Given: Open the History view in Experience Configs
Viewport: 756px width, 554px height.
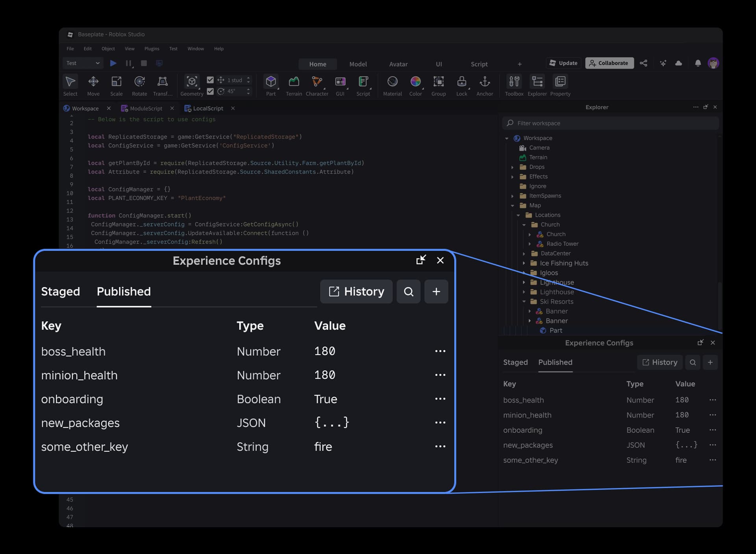Looking at the screenshot, I should pyautogui.click(x=356, y=292).
